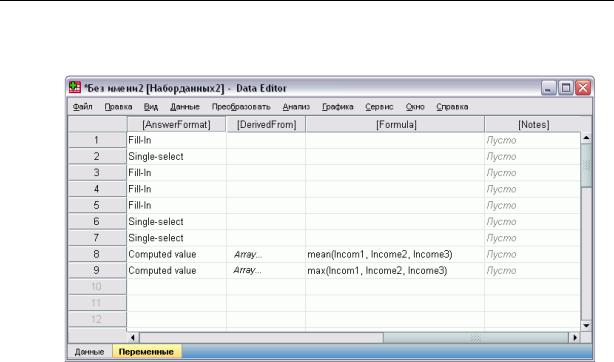The width and height of the screenshot is (614, 362).
Task: Select row header 1
Action: [97, 140]
